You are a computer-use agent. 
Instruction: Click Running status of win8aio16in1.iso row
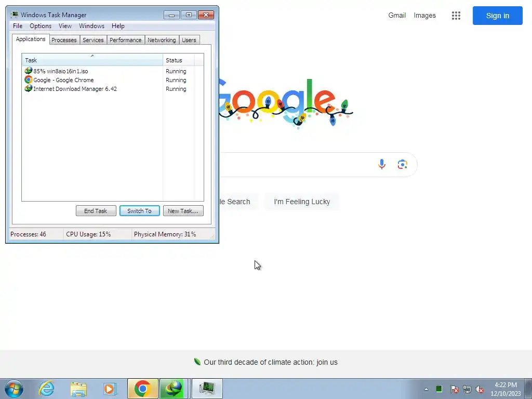pyautogui.click(x=176, y=71)
